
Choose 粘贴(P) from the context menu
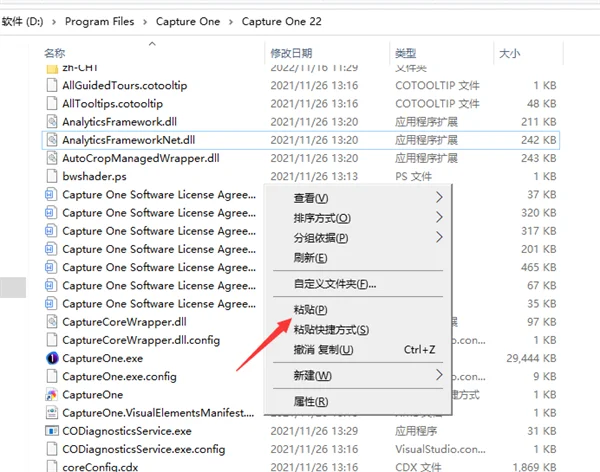click(x=310, y=310)
